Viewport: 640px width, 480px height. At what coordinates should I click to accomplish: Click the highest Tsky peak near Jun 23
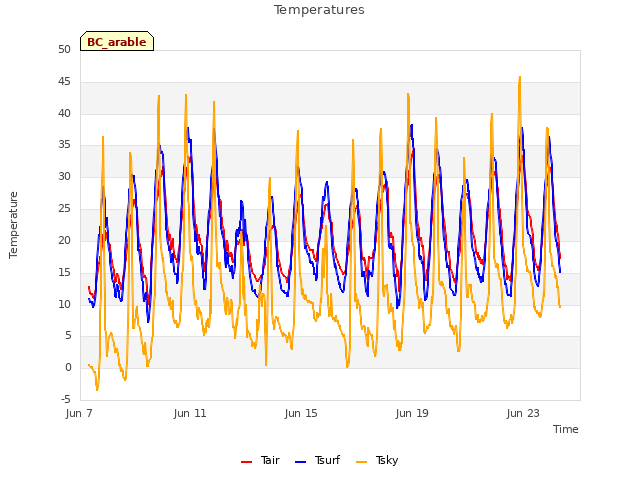520,77
